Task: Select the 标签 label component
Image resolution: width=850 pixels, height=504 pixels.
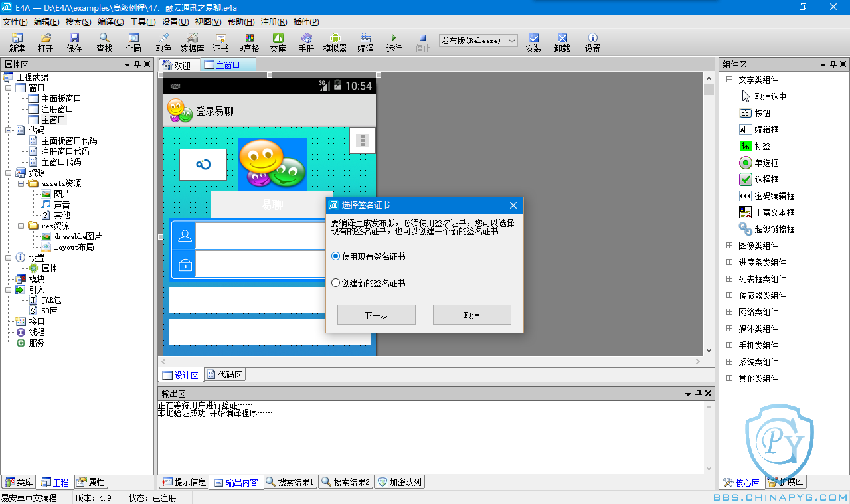Action: (755, 146)
